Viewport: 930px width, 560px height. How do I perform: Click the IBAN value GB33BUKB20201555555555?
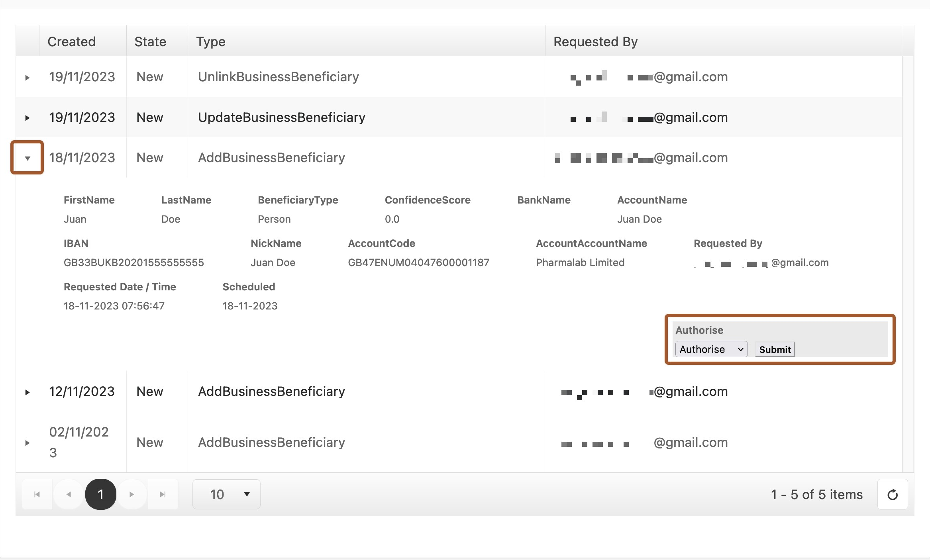[x=133, y=262]
